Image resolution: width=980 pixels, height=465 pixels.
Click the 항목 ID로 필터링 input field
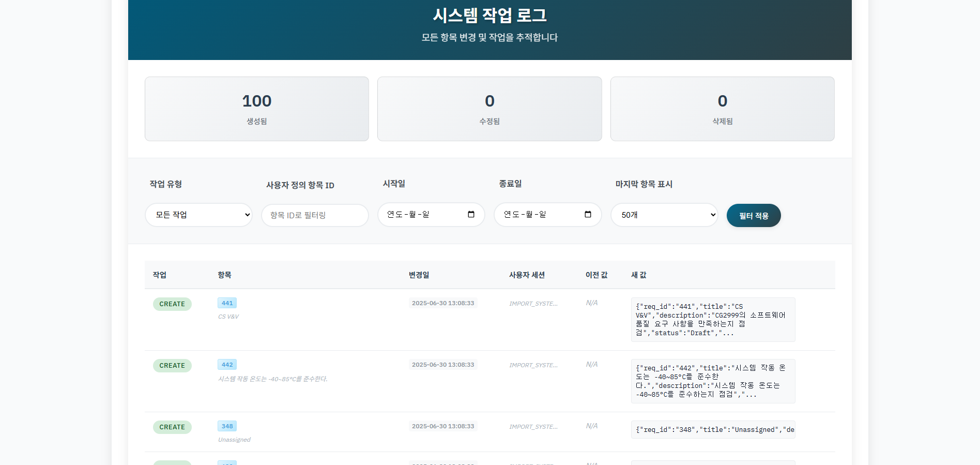pyautogui.click(x=315, y=215)
